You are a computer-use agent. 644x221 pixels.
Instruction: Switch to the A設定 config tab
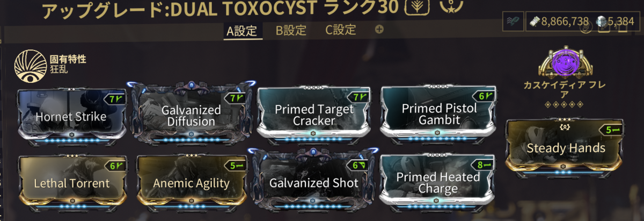click(x=242, y=31)
